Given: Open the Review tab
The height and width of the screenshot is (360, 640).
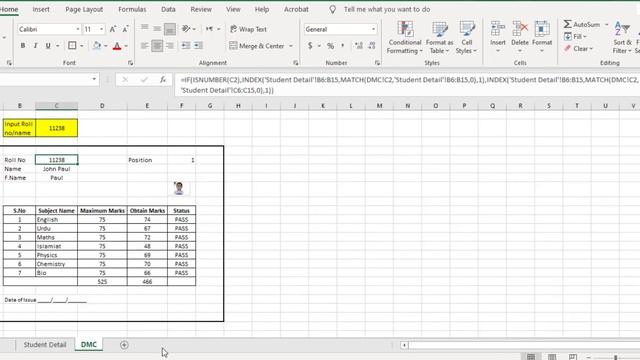Looking at the screenshot, I should click(201, 9).
